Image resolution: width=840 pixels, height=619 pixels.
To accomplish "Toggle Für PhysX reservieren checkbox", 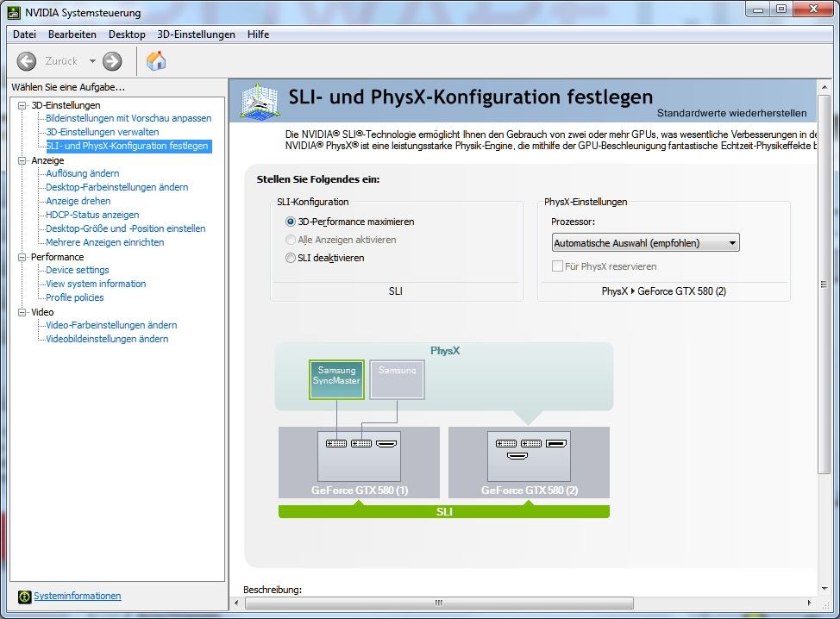I will (x=557, y=266).
